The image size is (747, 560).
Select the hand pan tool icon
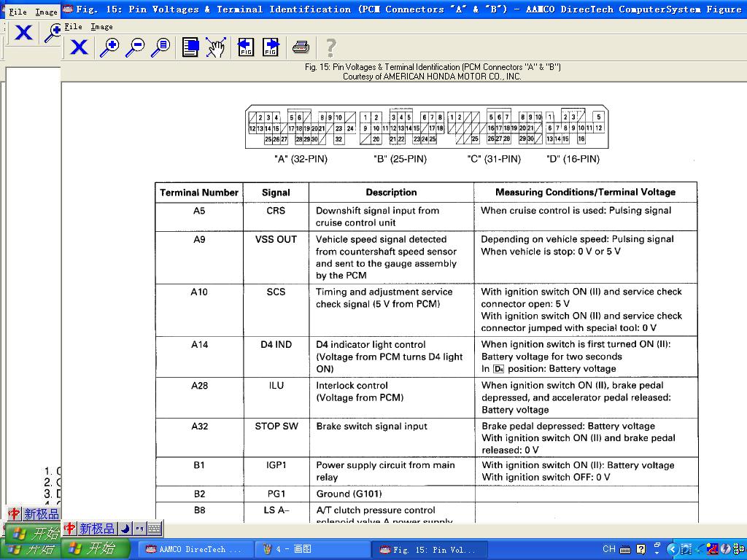[x=215, y=47]
